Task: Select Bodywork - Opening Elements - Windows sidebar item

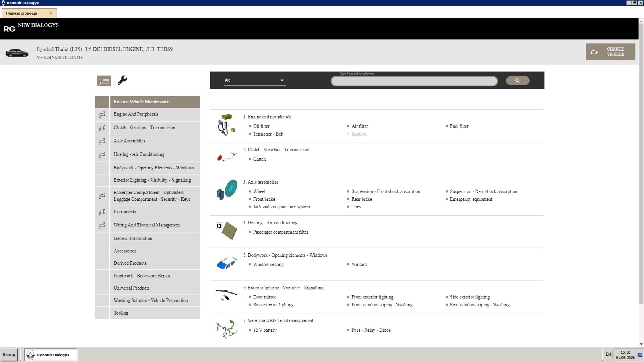Action: point(155,168)
